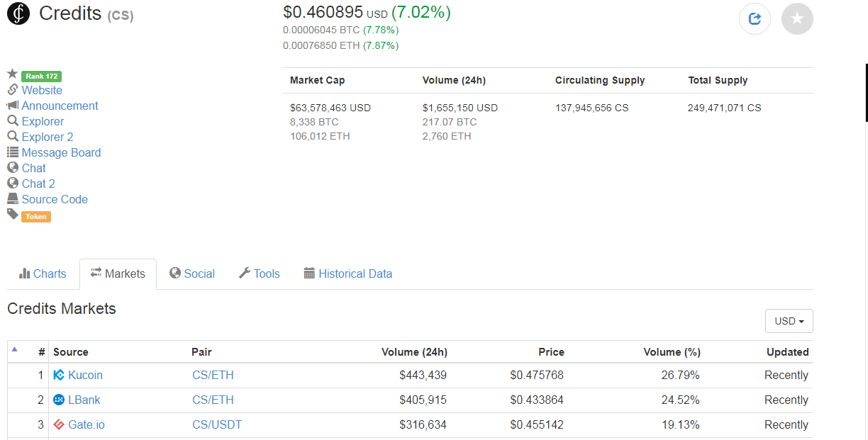Click the 0.00076850 ETH price line
Screen dimensions: 868x440
pos(340,45)
